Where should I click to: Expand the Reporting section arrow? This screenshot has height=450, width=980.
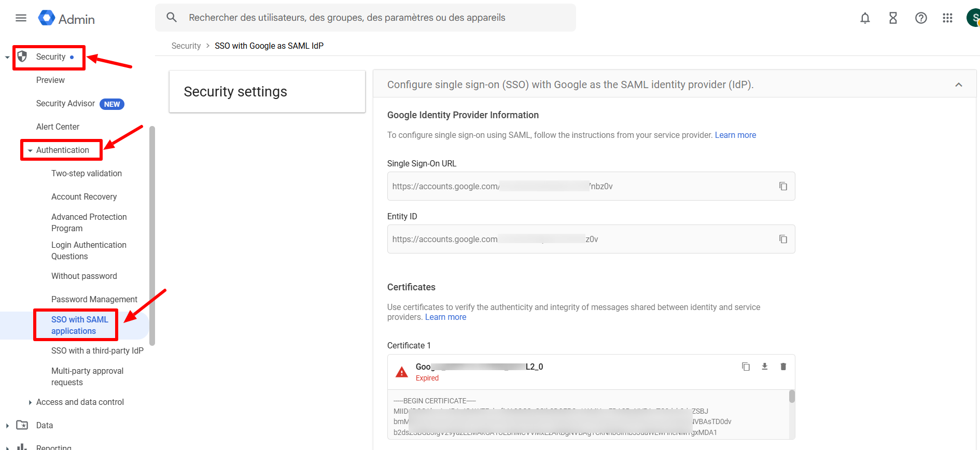[x=7, y=447]
